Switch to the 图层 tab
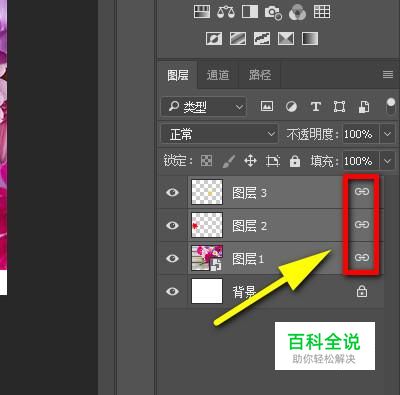This screenshot has height=395, width=400. [178, 75]
